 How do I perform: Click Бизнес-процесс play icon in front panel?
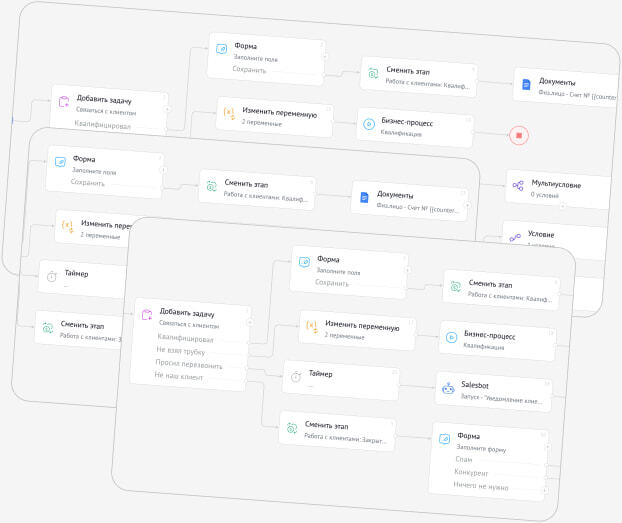point(451,337)
